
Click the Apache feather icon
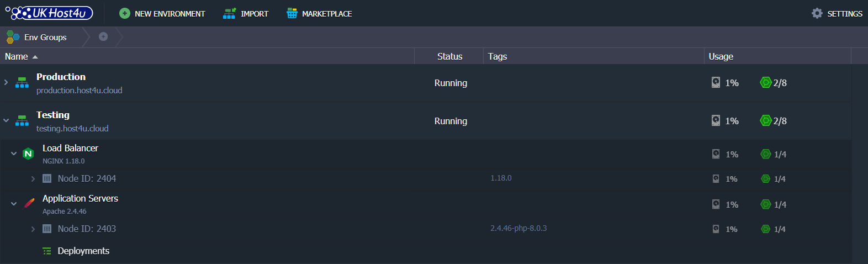click(x=29, y=203)
